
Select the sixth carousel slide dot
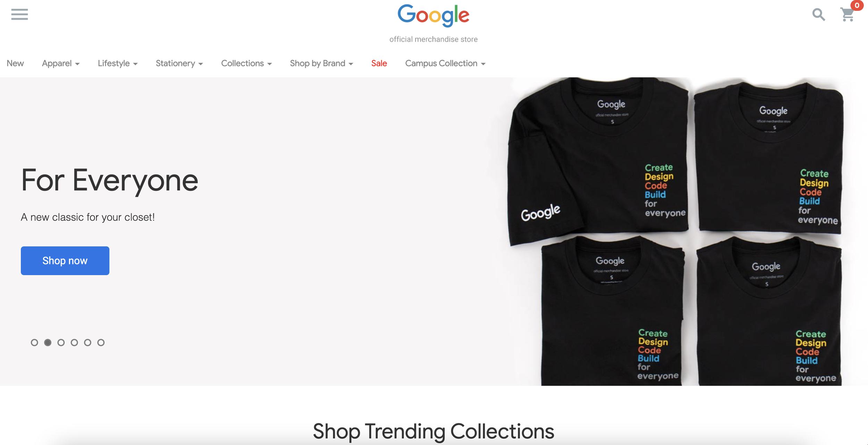coord(101,343)
